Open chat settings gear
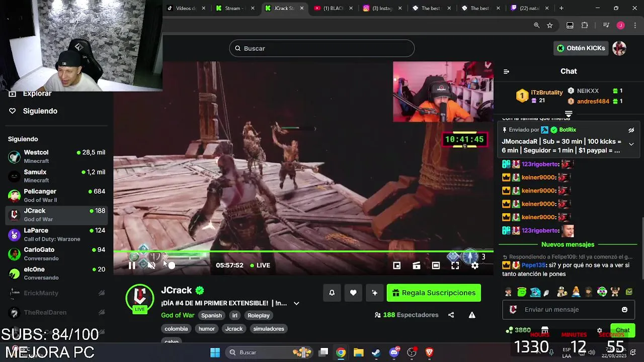Viewport: 644px width, 362px height. [599, 330]
